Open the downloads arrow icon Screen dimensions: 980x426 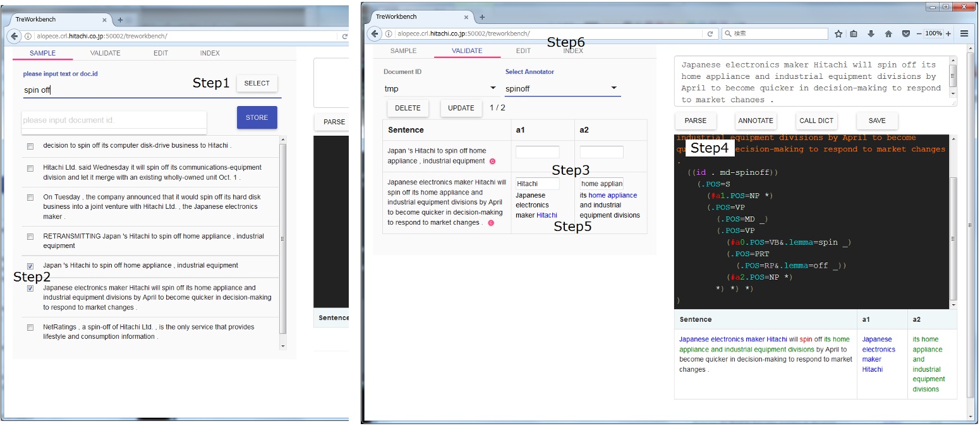(x=870, y=34)
